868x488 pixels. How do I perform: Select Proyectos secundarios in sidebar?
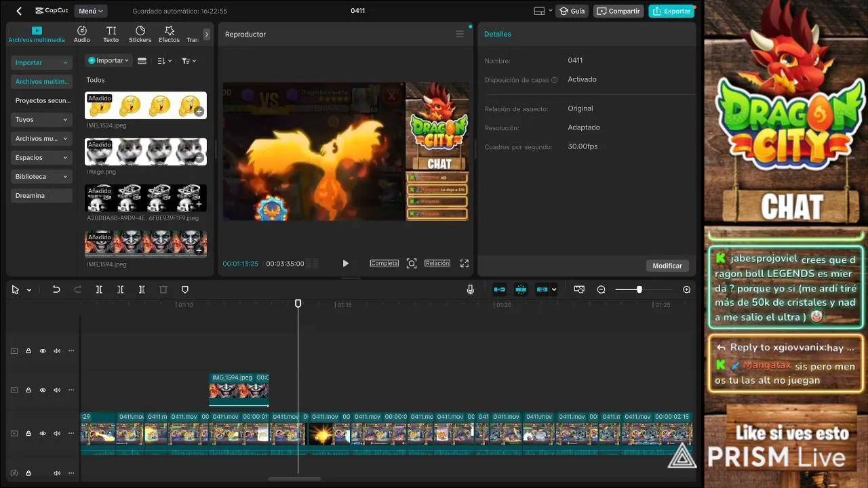tap(41, 100)
